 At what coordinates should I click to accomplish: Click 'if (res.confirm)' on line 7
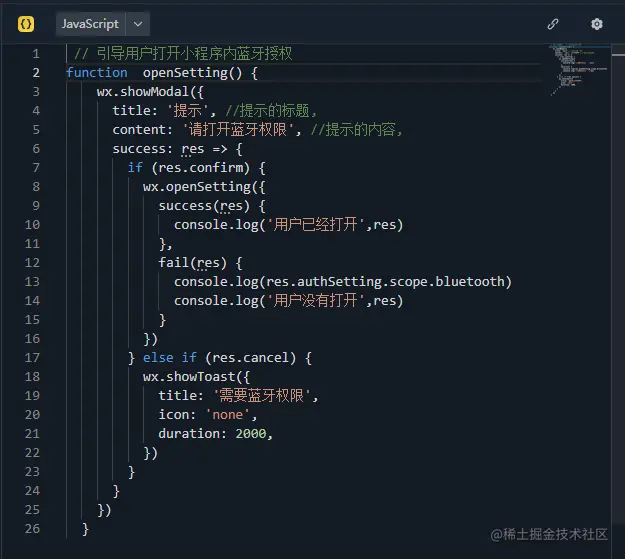click(x=189, y=167)
